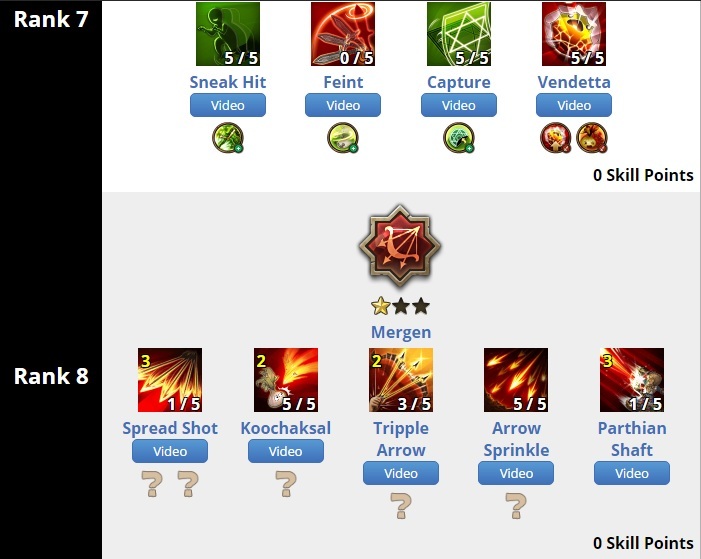This screenshot has width=701, height=559.
Task: Select the Tripple Arrow skill icon
Action: pos(401,380)
